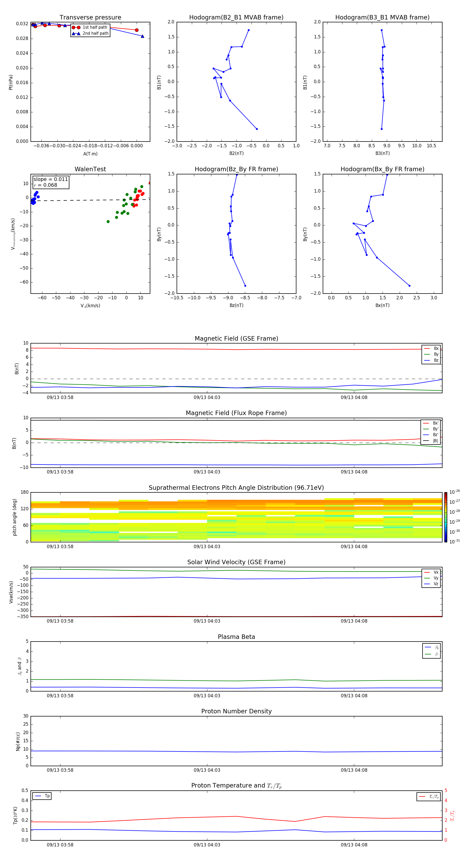The width and height of the screenshot is (473, 868).
Task: Click "09/13 03:58" tick under Proton Number Density
Action: tap(60, 771)
